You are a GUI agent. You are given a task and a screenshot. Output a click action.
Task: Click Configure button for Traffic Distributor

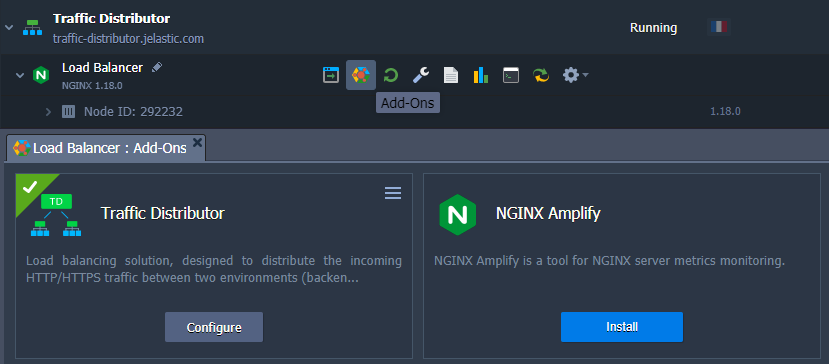(x=214, y=327)
